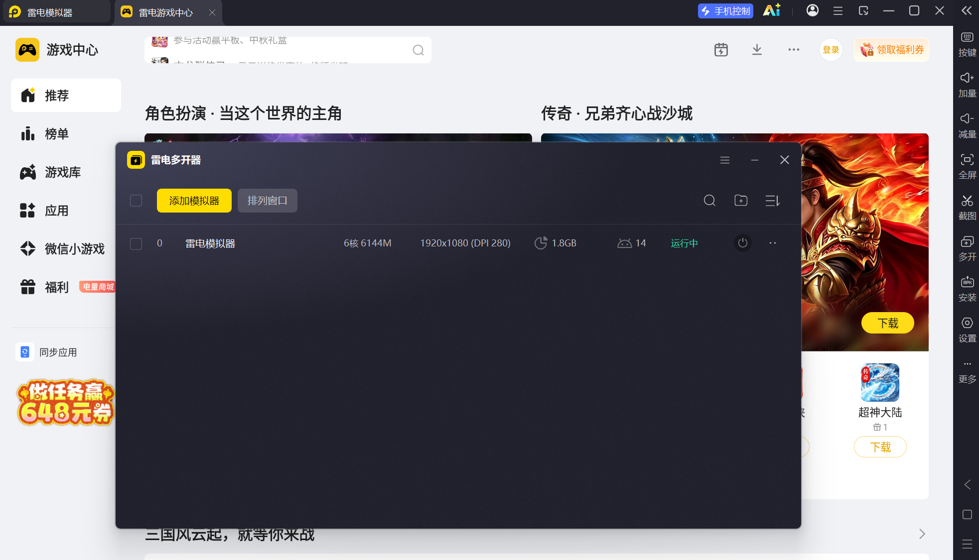This screenshot has height=560, width=979.
Task: Open the calendar check-in icon in game center
Action: click(x=721, y=50)
